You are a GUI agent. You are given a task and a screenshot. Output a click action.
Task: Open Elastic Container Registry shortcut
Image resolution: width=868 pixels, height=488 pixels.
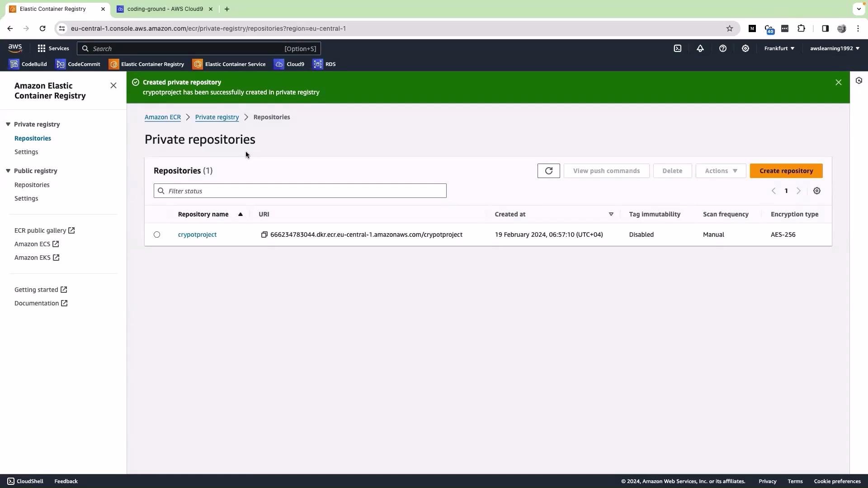(x=146, y=64)
